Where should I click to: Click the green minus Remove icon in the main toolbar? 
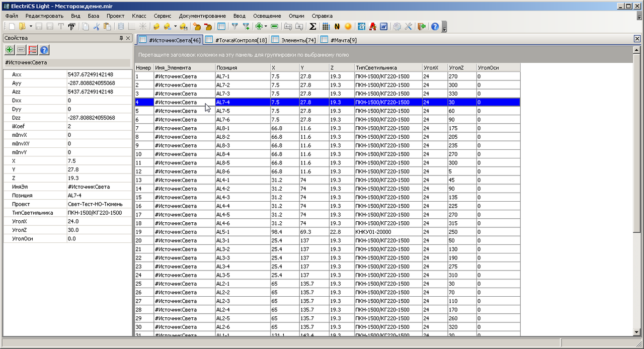click(x=275, y=26)
